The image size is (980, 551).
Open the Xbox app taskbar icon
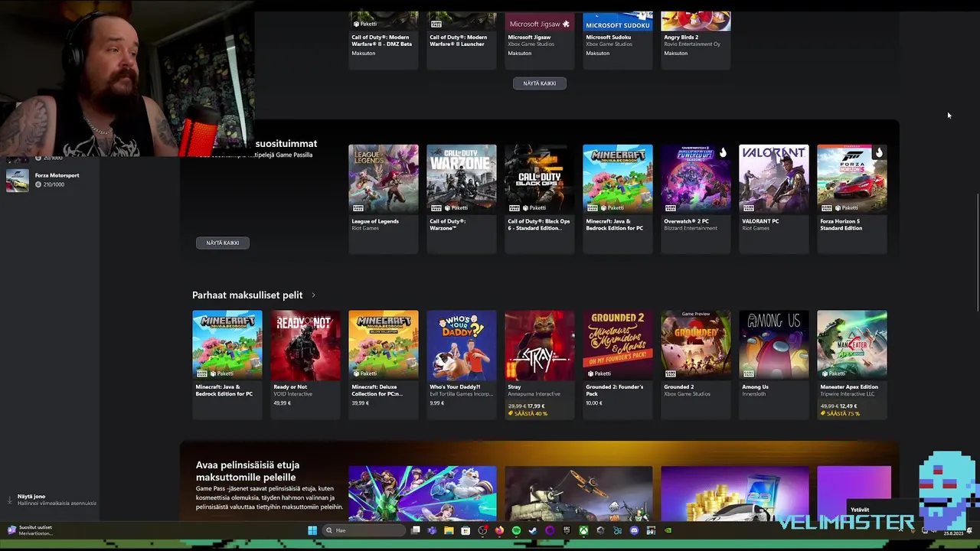click(583, 530)
